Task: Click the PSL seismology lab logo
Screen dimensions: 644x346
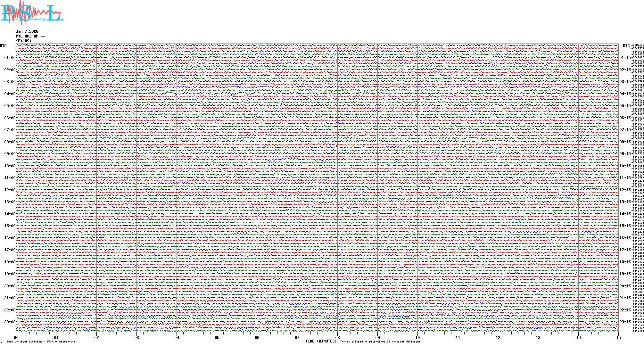Action: [x=32, y=13]
